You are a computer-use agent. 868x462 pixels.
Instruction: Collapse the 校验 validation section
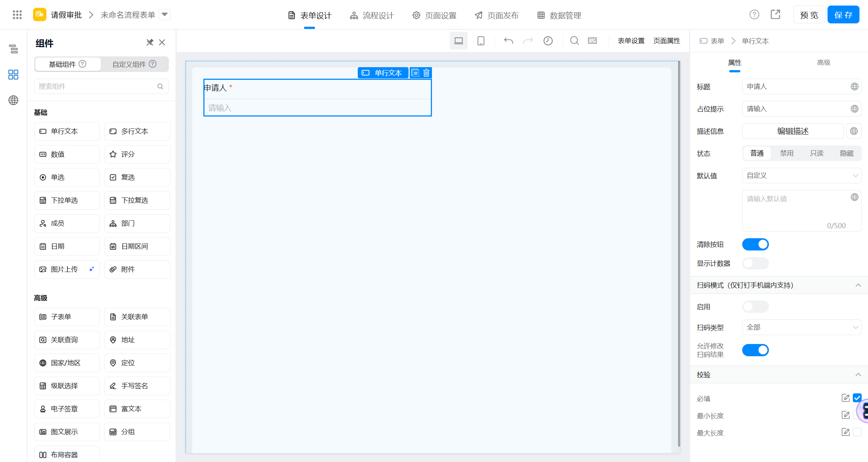pos(858,375)
